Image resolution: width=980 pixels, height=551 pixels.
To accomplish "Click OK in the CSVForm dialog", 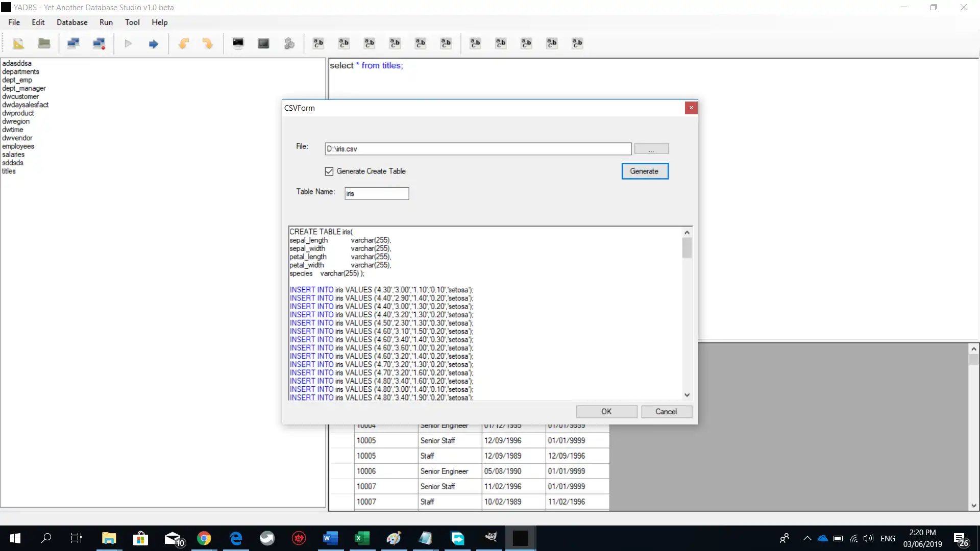I will (606, 412).
